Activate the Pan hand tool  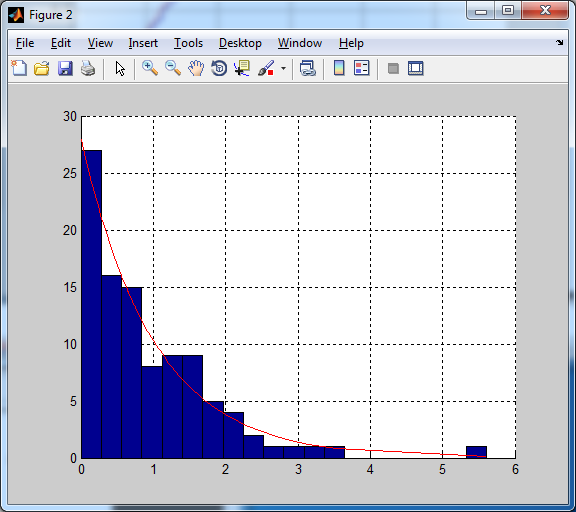[x=196, y=68]
